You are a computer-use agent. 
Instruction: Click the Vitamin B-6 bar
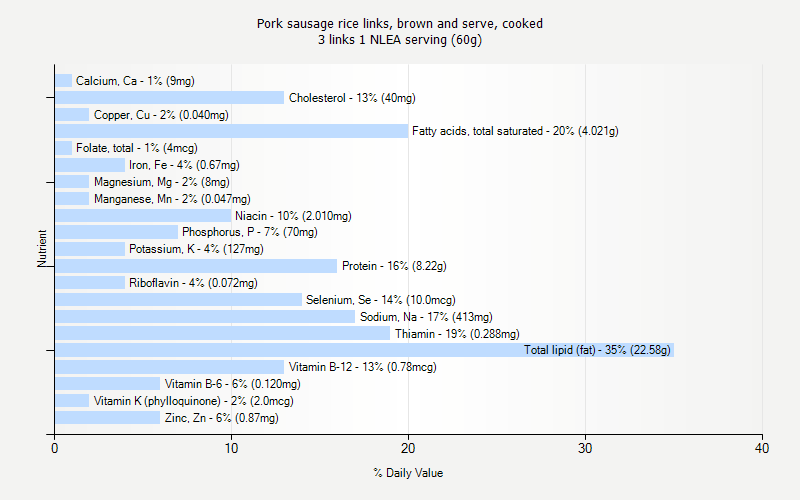pyautogui.click(x=107, y=384)
